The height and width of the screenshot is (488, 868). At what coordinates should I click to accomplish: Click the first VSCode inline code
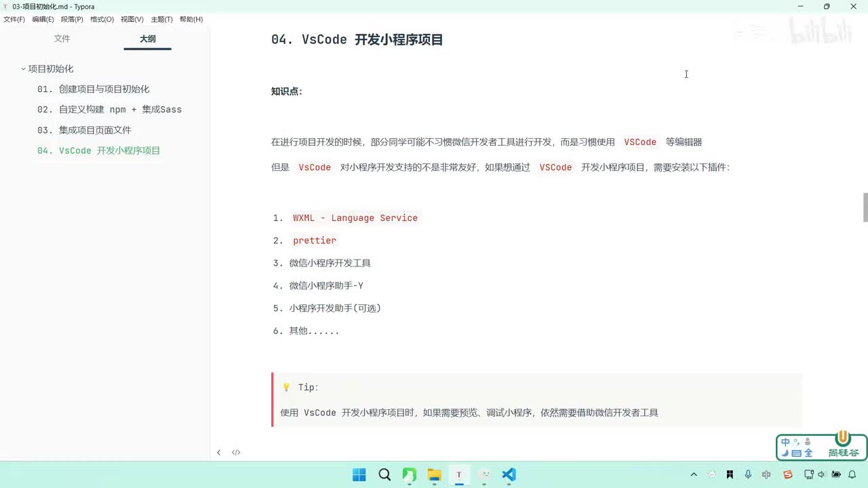[640, 142]
